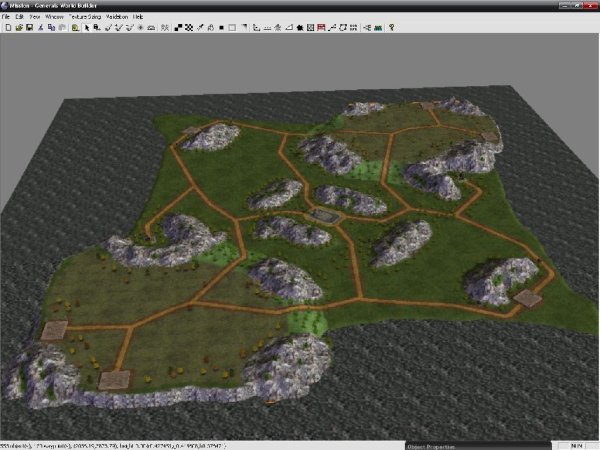Viewport: 600px width, 450px height.
Task: Open the Help menu
Action: click(138, 17)
